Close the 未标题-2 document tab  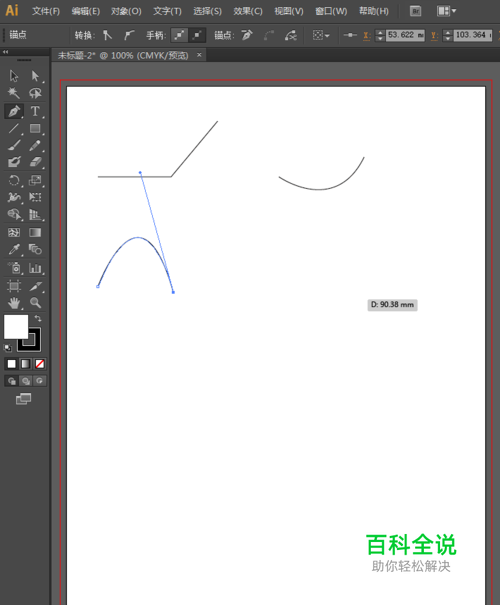(199, 55)
